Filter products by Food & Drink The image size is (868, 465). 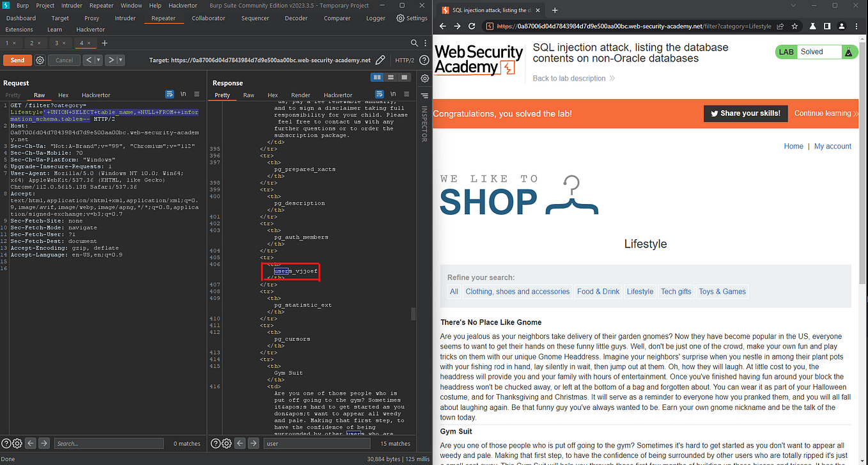(x=597, y=291)
